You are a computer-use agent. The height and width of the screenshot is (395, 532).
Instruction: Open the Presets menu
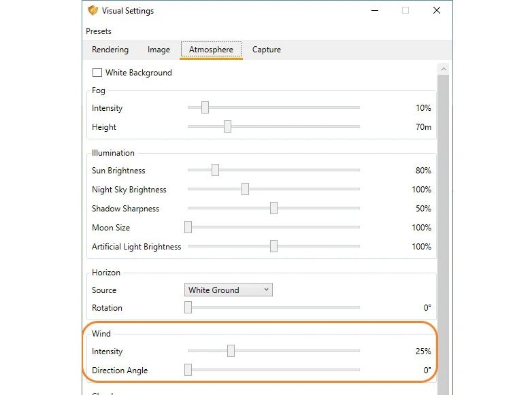(99, 31)
